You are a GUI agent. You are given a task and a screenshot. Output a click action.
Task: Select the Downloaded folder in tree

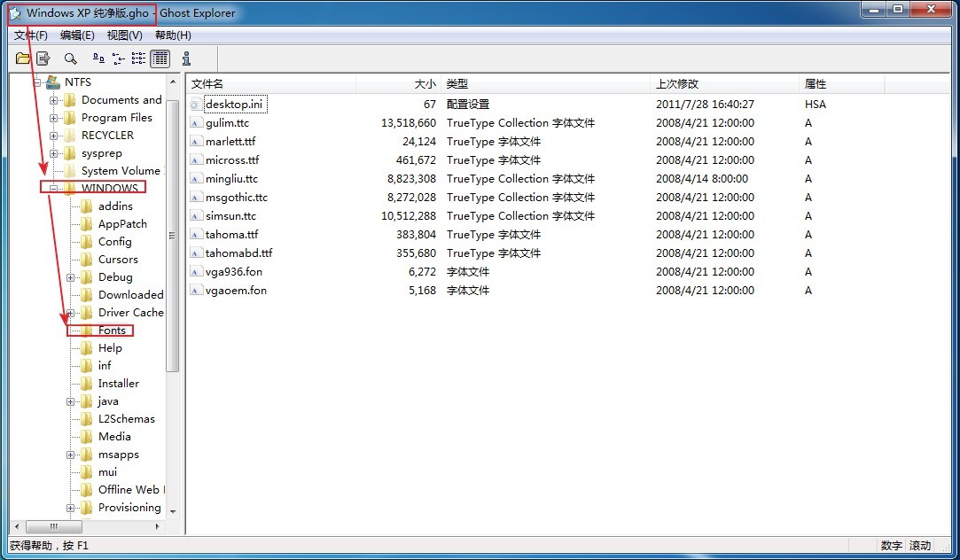[130, 295]
